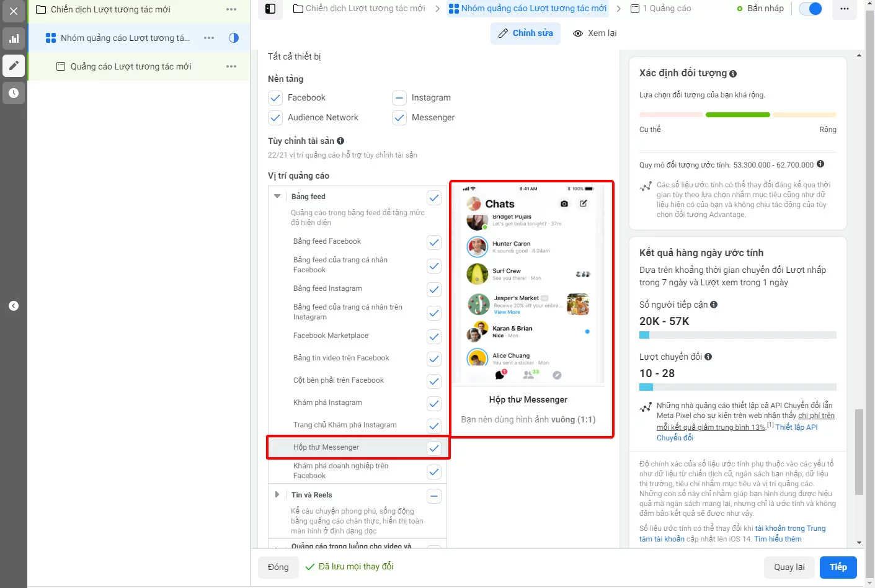875x588 pixels.
Task: Click the collapse sidebar arrow icon
Action: pos(14,306)
